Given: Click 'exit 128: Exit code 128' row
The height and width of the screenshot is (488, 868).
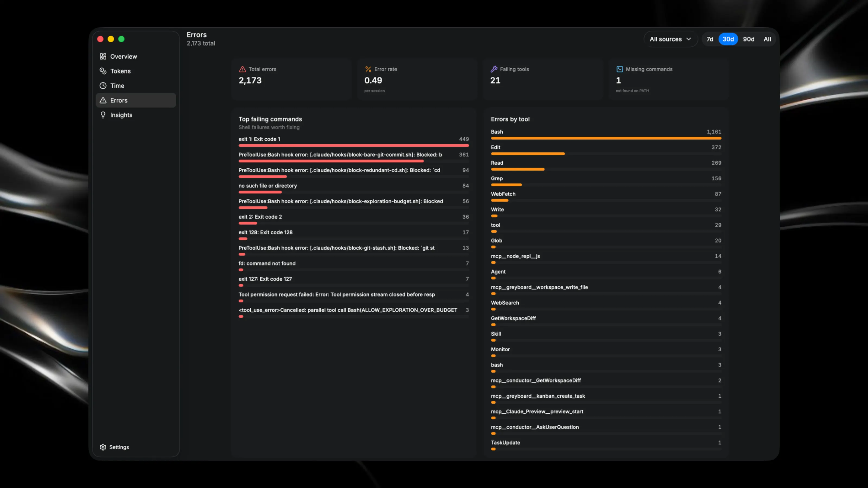Looking at the screenshot, I should coord(353,235).
